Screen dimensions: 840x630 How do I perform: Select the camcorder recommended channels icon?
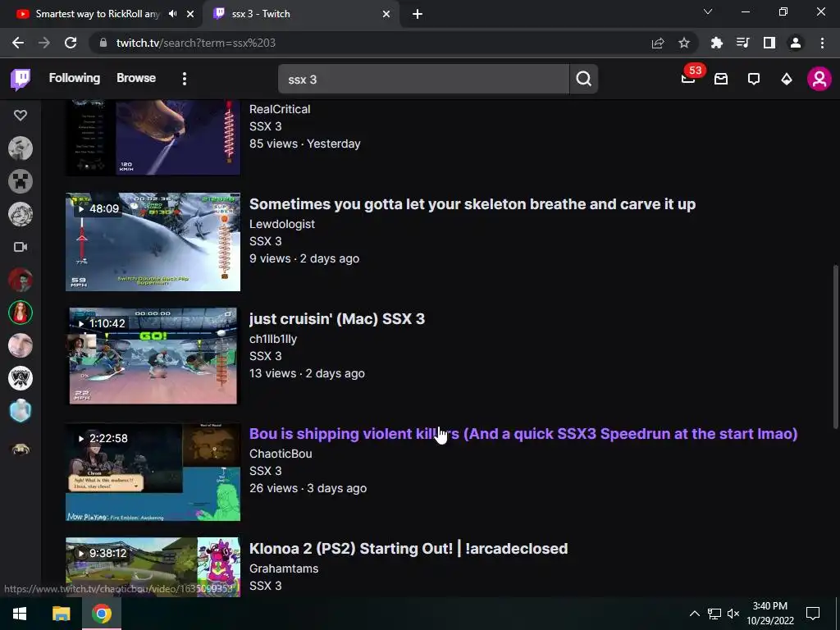21,247
